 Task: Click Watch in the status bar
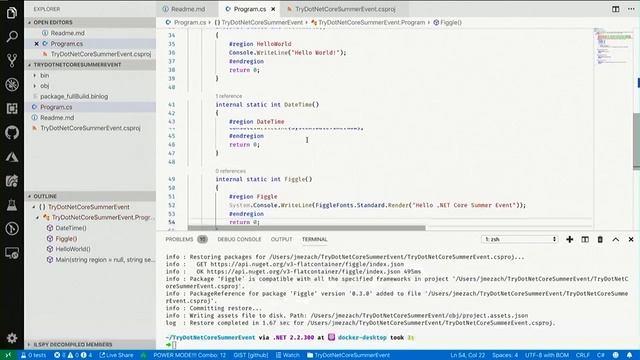[x=288, y=355]
